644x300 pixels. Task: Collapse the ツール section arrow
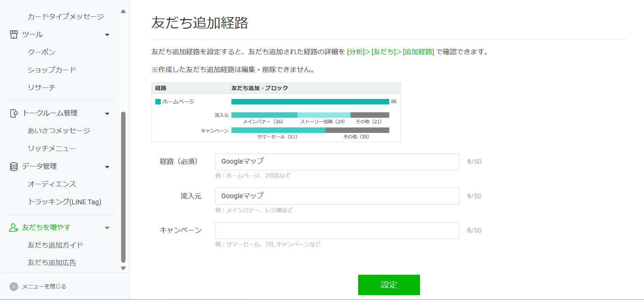[107, 35]
